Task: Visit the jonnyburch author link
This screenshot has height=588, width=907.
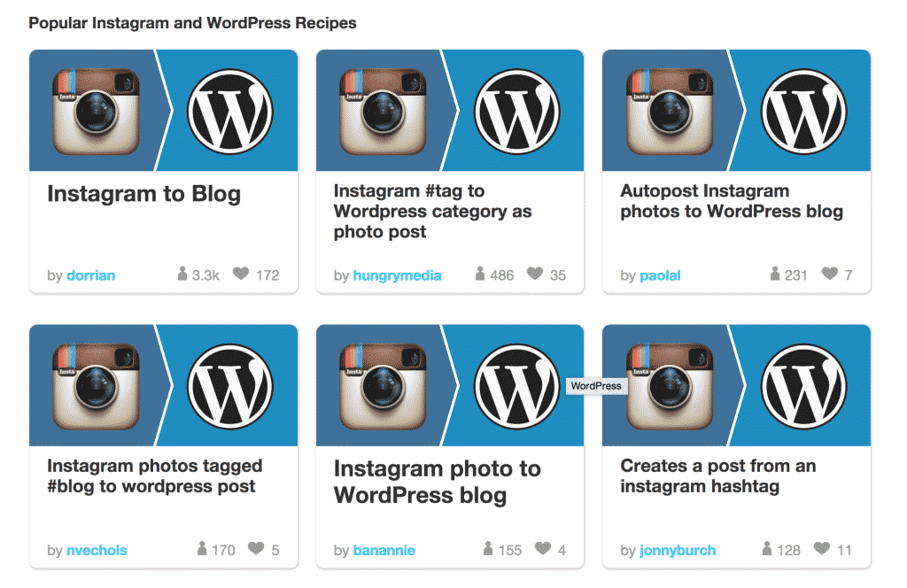Action: coord(678,551)
